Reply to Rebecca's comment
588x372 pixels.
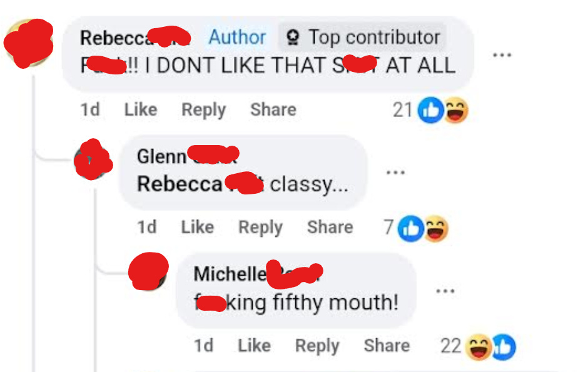204,111
